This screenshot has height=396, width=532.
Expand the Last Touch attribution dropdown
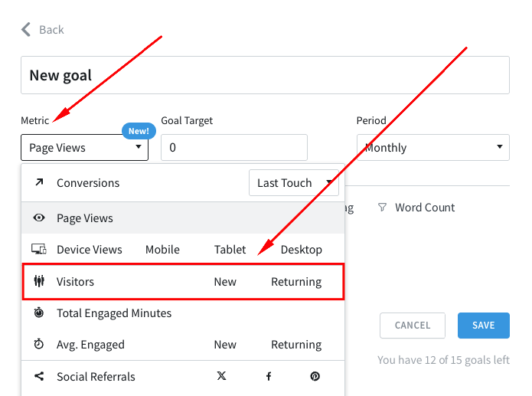294,183
